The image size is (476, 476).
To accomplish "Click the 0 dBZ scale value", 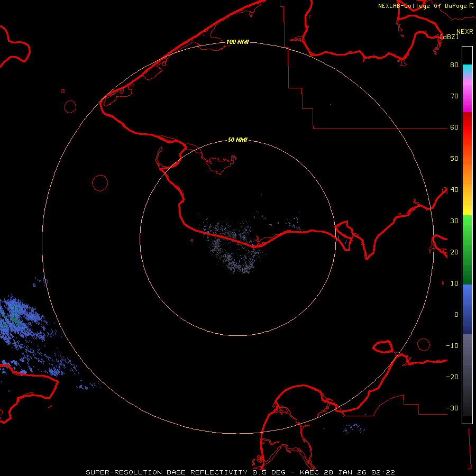I will pyautogui.click(x=456, y=315).
